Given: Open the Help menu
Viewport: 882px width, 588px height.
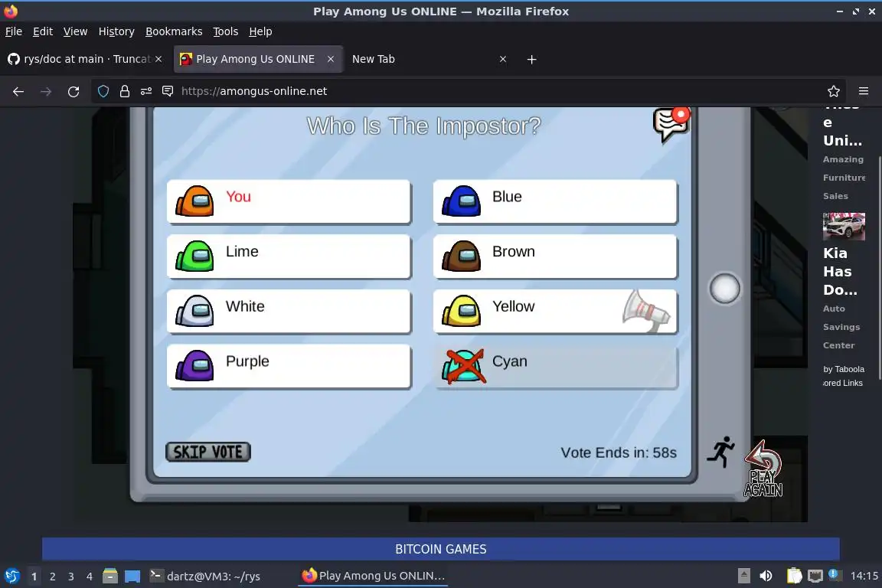Looking at the screenshot, I should tap(260, 31).
